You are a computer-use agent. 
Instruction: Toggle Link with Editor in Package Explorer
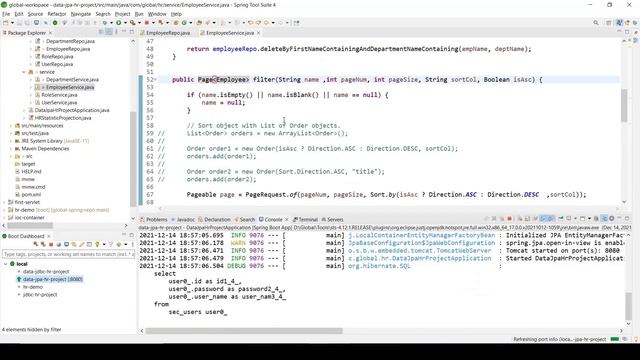coord(109,32)
